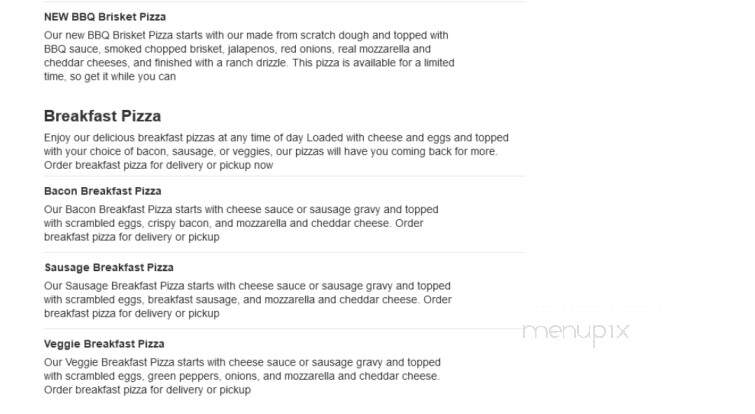Click 'scrambled eggs, breakfast sausage' text line
This screenshot has height=414, width=755.
pyautogui.click(x=248, y=299)
